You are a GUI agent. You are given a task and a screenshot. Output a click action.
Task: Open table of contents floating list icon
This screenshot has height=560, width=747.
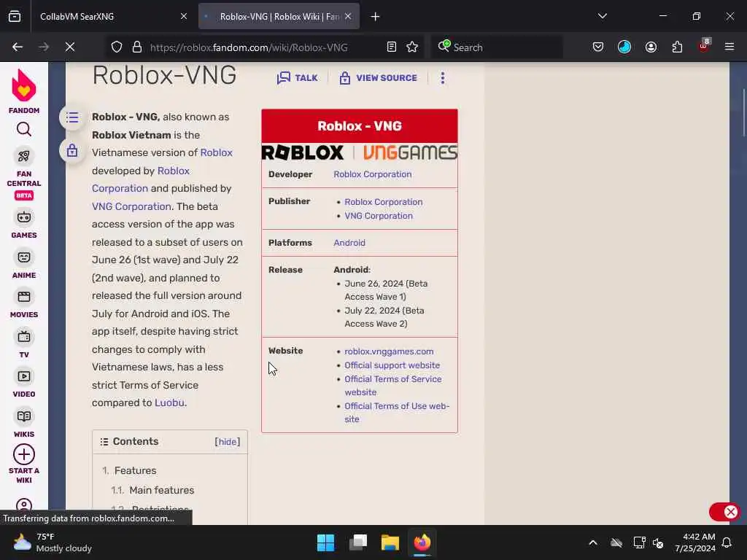tap(72, 117)
